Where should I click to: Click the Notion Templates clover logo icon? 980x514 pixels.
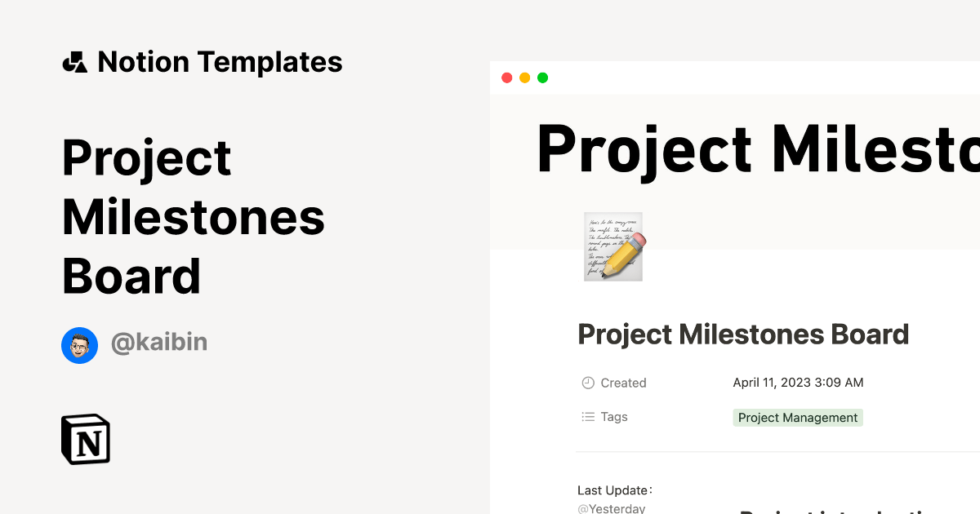pos(74,61)
